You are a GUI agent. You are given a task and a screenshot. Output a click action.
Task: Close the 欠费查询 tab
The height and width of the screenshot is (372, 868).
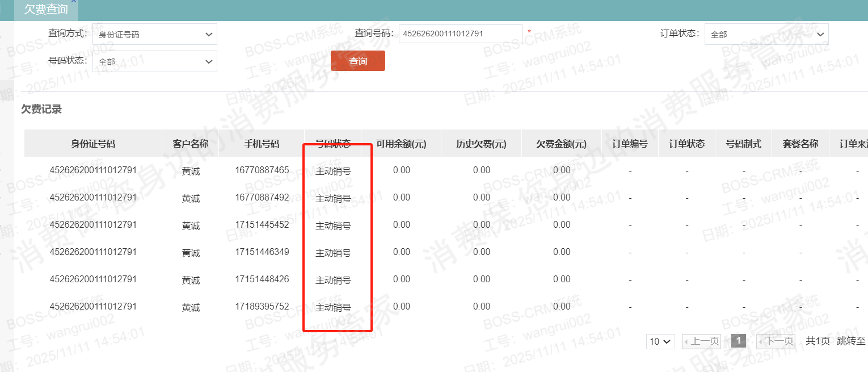[73, 2]
